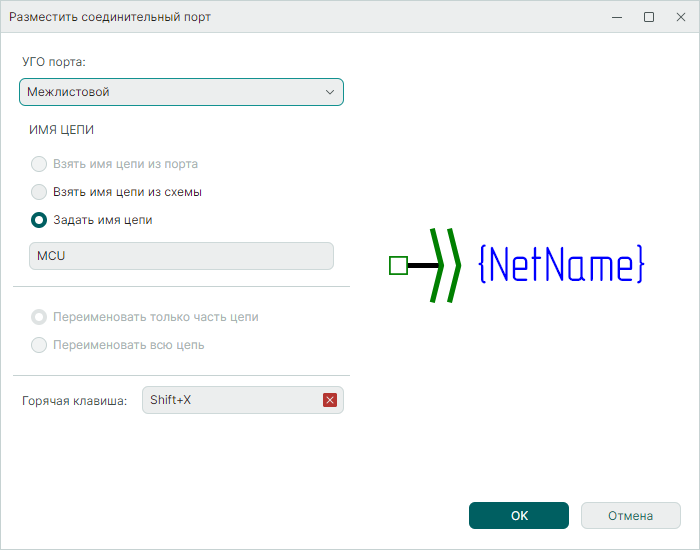Select 'Взять имя цепи из схемы' radio button

click(x=39, y=192)
